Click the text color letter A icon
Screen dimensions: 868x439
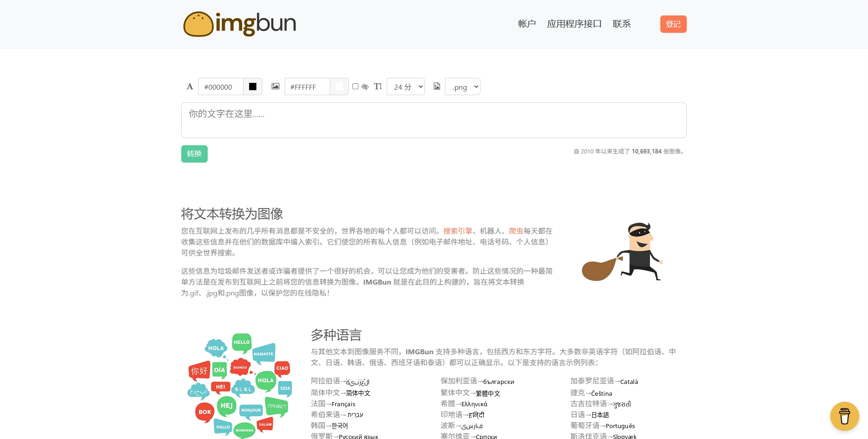[190, 87]
